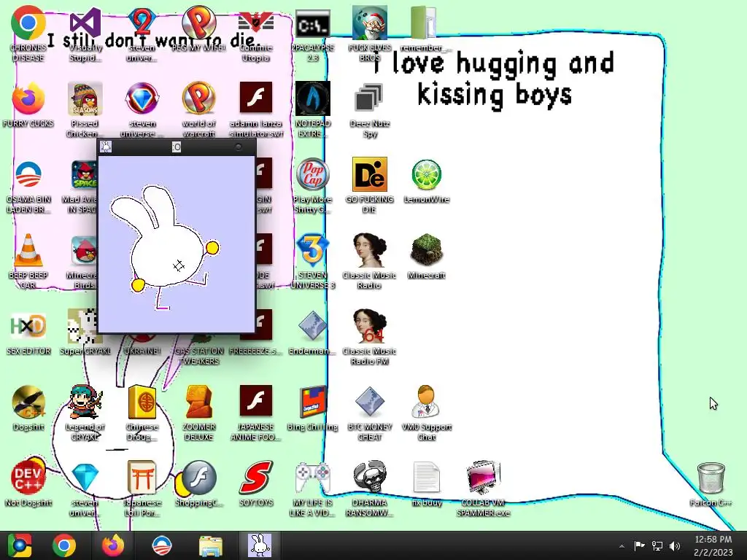Show hidden tray icons arrow
747x560 pixels.
pos(622,546)
